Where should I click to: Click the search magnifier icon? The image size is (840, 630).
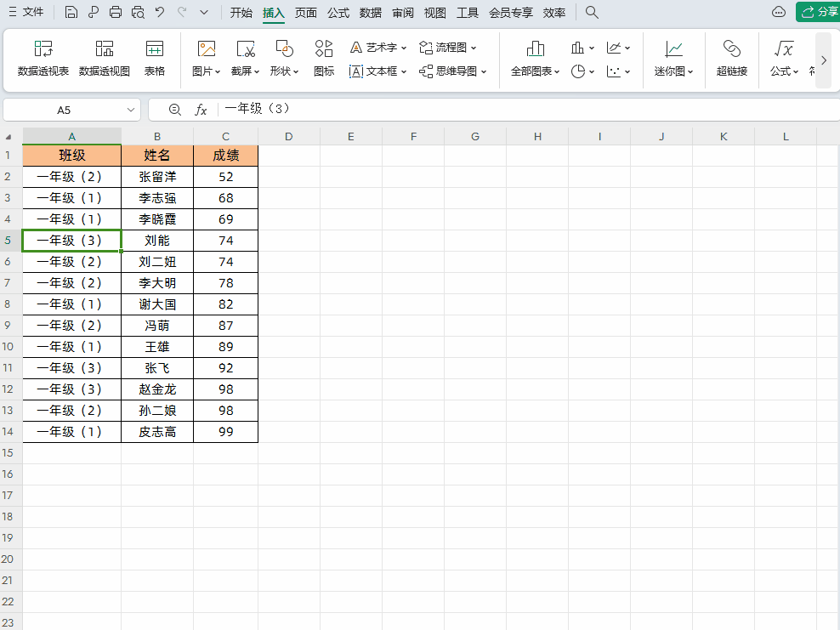pyautogui.click(x=592, y=12)
